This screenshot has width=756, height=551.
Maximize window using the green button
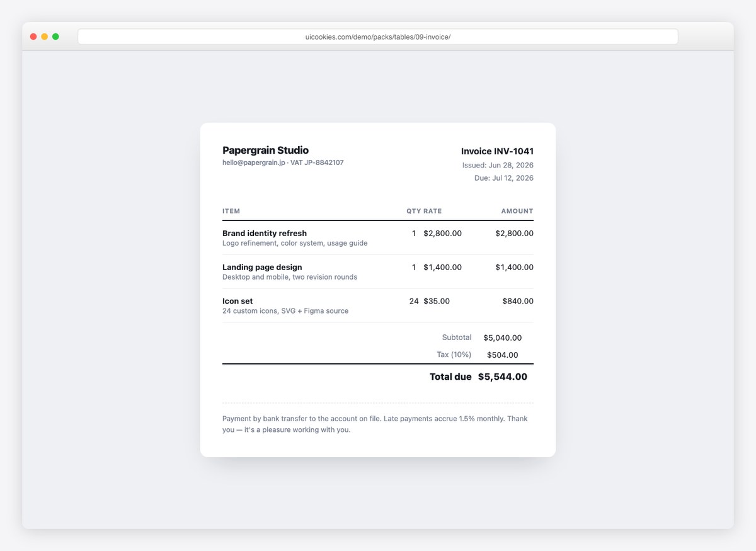55,37
